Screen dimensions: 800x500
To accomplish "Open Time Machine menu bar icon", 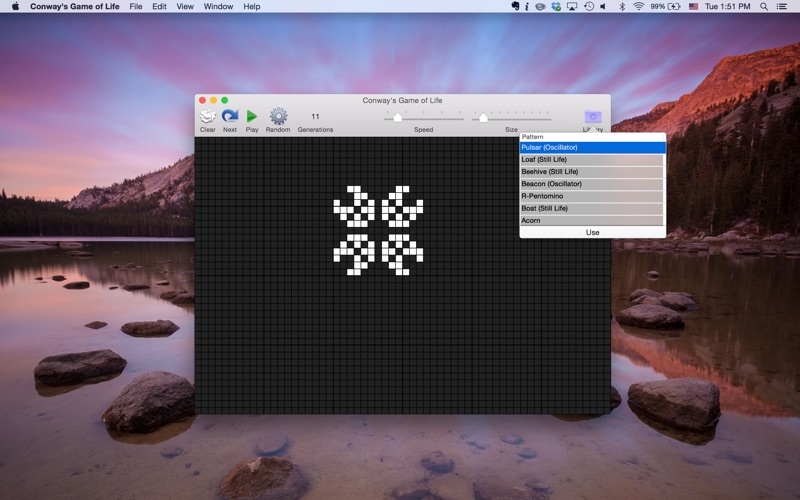I will [x=589, y=6].
